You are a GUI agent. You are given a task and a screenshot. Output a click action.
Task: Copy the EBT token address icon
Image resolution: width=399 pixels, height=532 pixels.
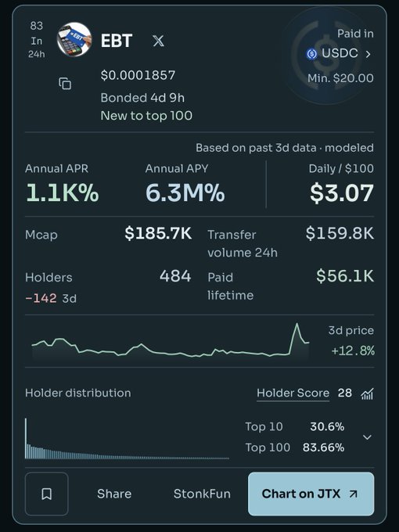(65, 84)
